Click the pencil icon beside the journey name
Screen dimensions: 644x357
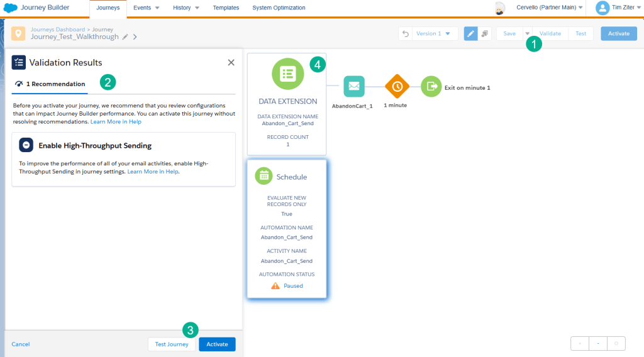point(125,37)
